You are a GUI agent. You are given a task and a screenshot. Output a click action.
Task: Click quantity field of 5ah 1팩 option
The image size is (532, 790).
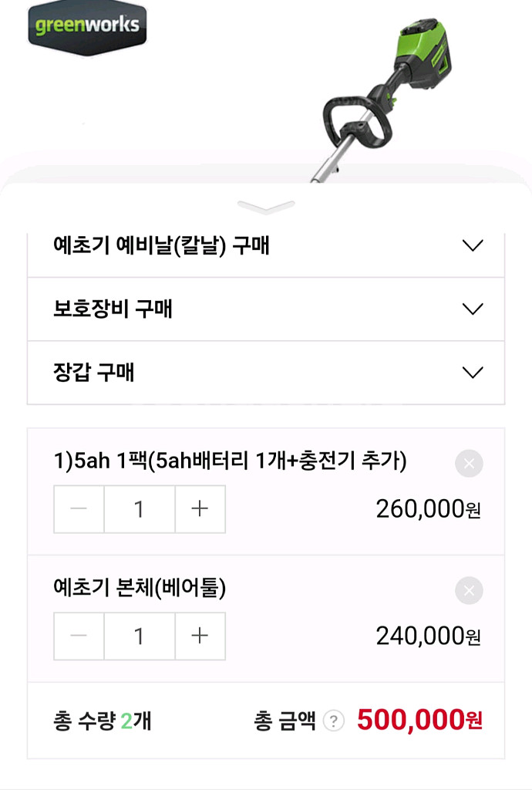pos(139,509)
